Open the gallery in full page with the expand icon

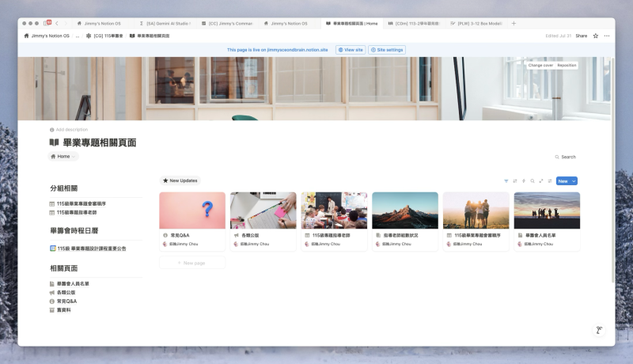pyautogui.click(x=541, y=181)
